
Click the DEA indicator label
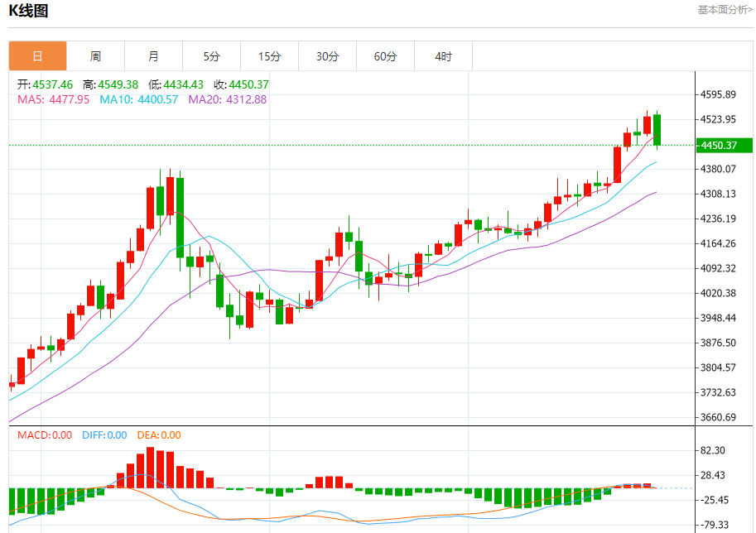pyautogui.click(x=158, y=435)
